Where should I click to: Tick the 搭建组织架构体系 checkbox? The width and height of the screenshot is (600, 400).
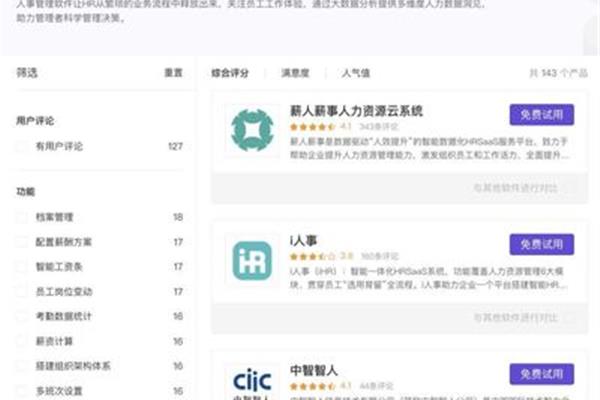click(21, 366)
